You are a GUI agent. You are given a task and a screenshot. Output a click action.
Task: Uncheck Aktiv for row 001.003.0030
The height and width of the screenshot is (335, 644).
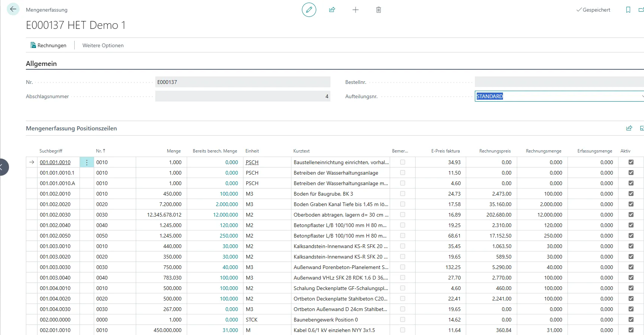tap(631, 267)
